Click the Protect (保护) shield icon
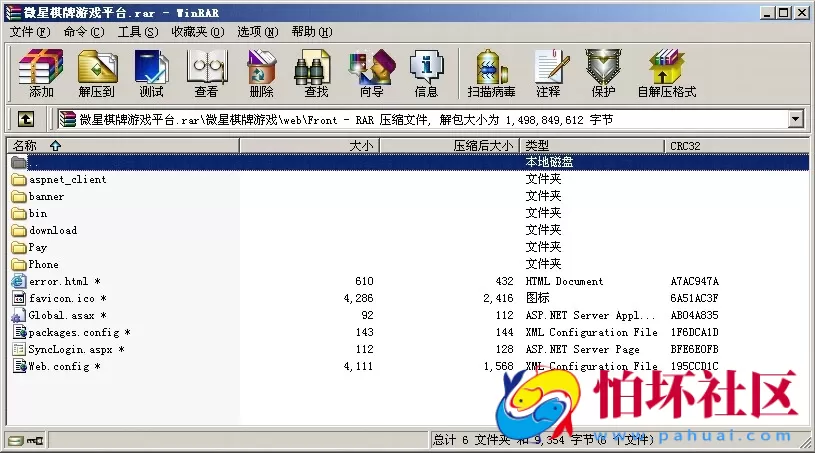Image resolution: width=815 pixels, height=453 pixels. pyautogui.click(x=603, y=73)
